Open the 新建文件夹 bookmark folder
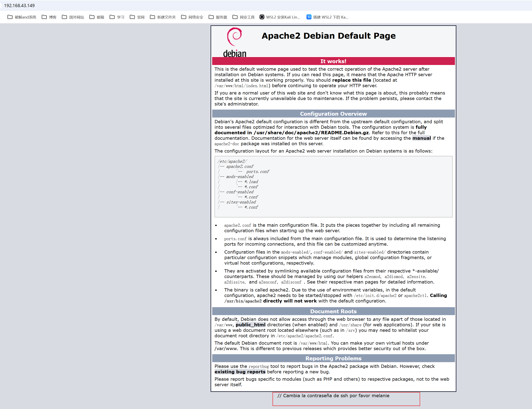The image size is (532, 409). [163, 17]
